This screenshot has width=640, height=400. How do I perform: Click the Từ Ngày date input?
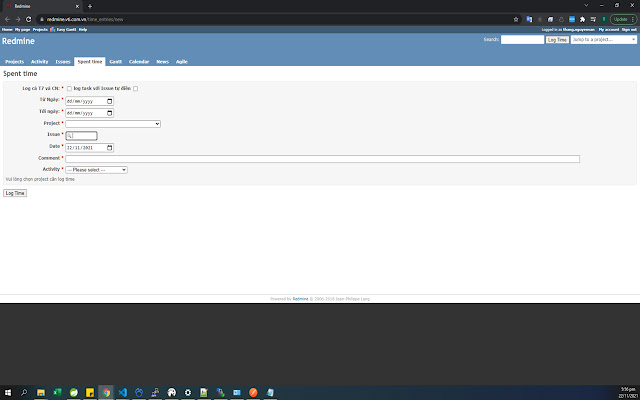coord(89,101)
